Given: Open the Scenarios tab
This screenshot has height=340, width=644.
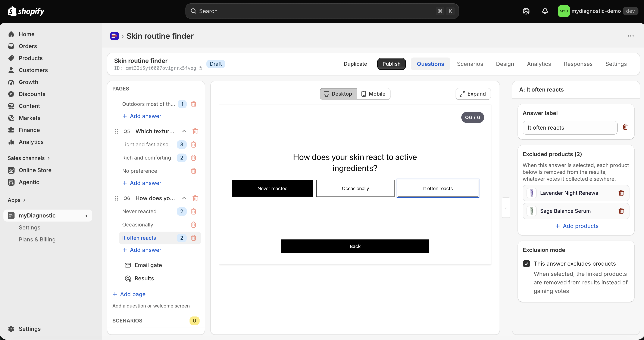Looking at the screenshot, I should [x=470, y=64].
